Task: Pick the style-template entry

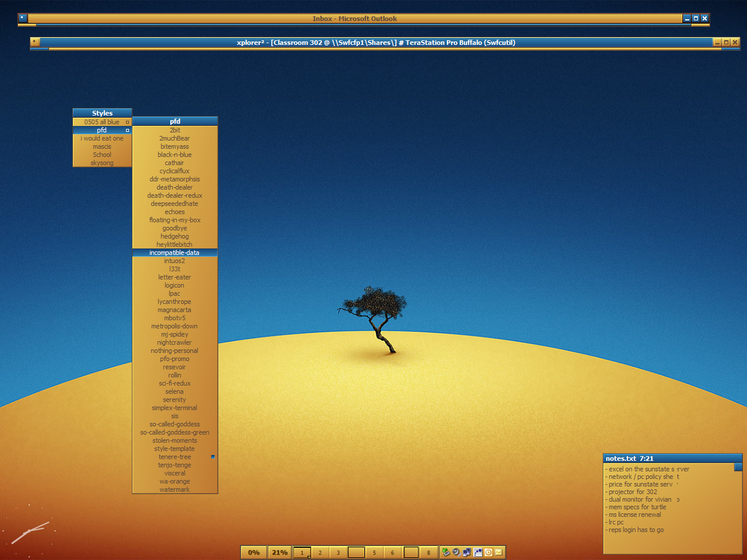Action: (175, 449)
